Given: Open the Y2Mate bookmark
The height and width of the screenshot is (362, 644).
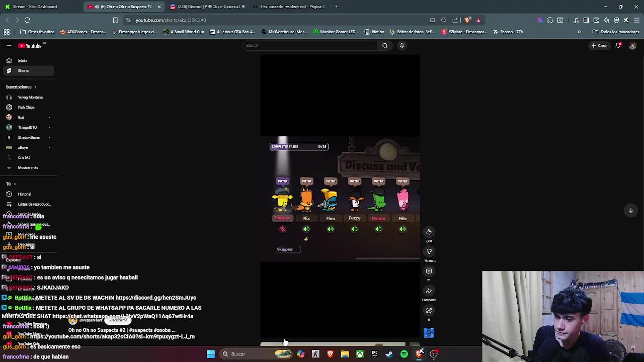Looking at the screenshot, I should coord(464,32).
